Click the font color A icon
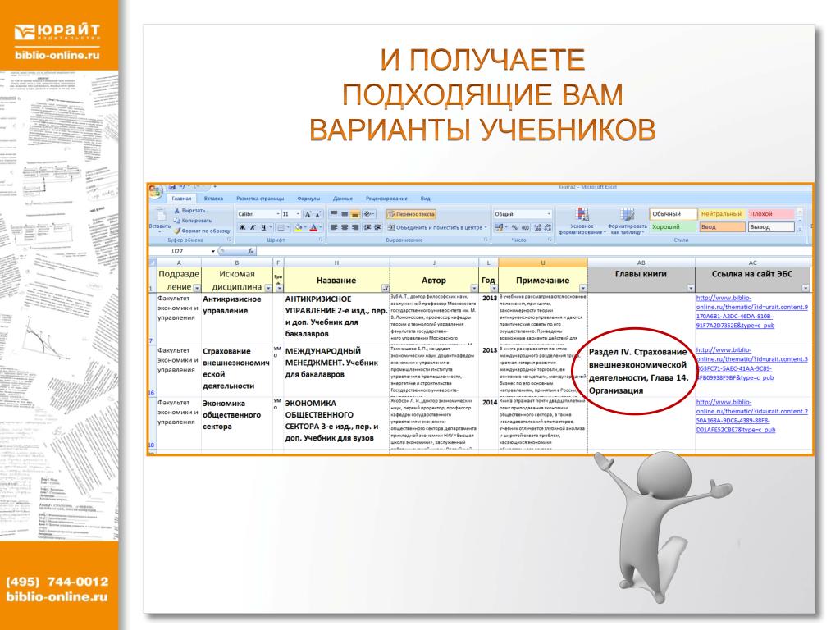This screenshot has height=630, width=840. pyautogui.click(x=314, y=227)
